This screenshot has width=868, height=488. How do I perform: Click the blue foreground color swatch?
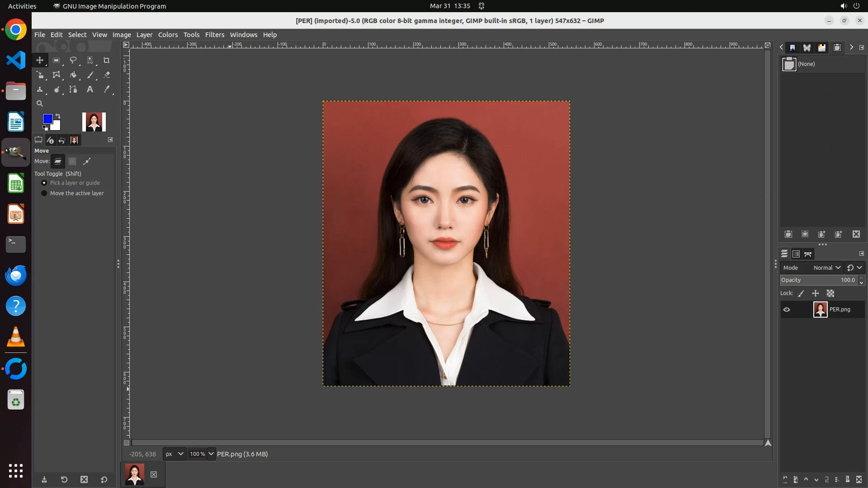point(47,119)
